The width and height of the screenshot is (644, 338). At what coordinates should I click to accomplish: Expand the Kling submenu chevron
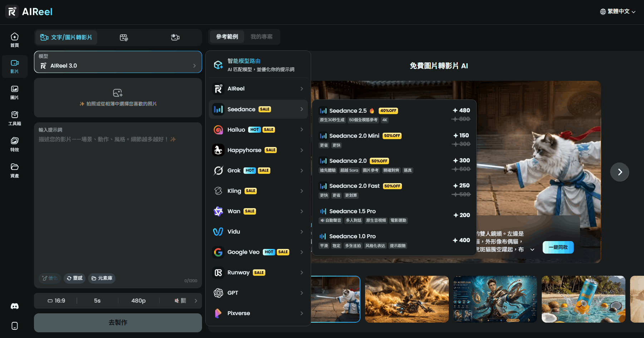tap(302, 191)
